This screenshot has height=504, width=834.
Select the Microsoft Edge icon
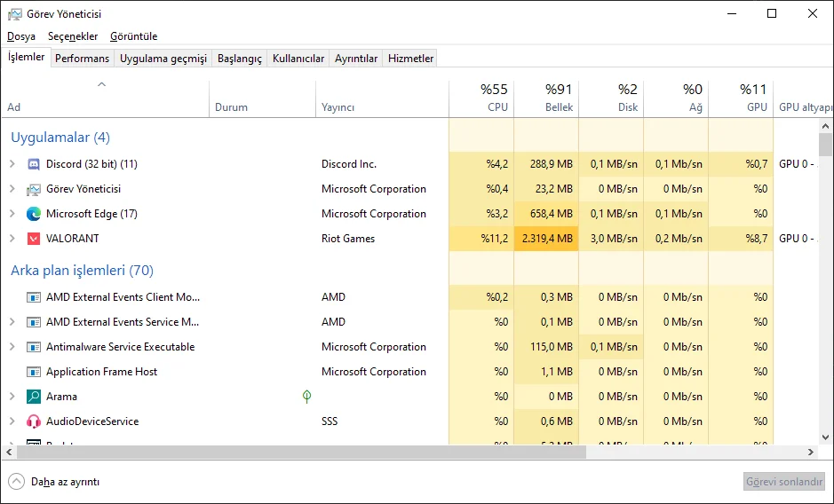point(34,214)
